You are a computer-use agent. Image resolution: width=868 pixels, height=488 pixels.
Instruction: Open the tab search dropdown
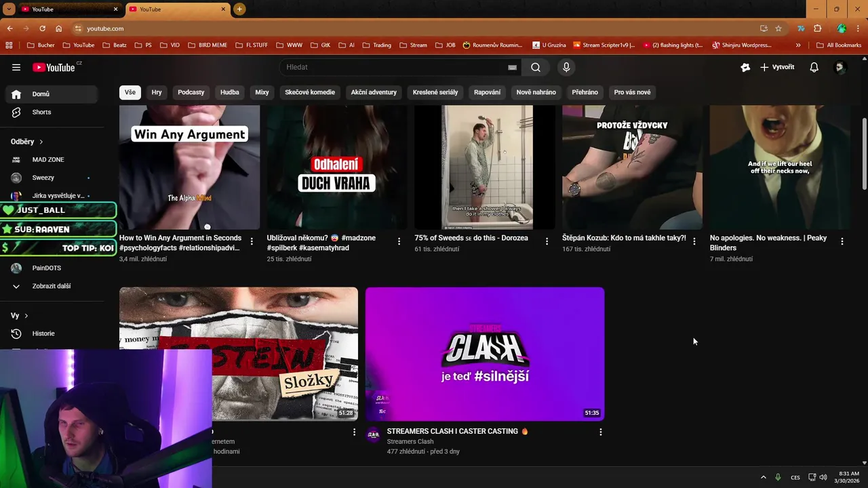(x=9, y=9)
